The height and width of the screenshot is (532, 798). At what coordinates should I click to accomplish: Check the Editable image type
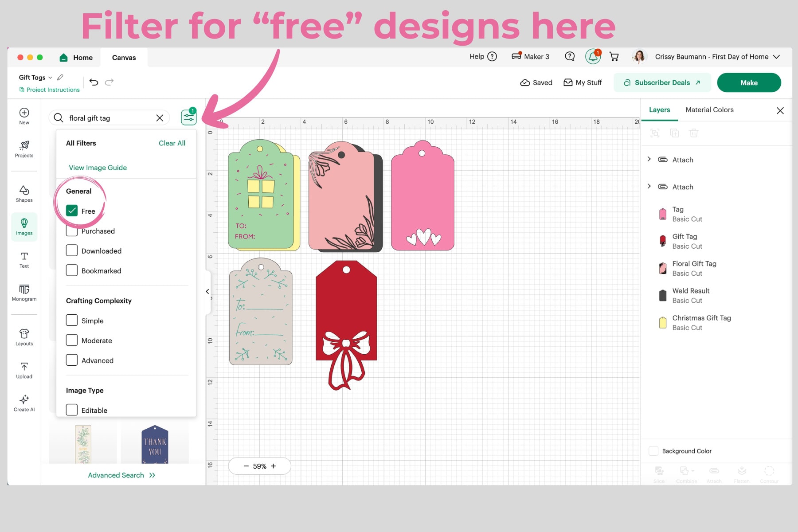point(72,410)
